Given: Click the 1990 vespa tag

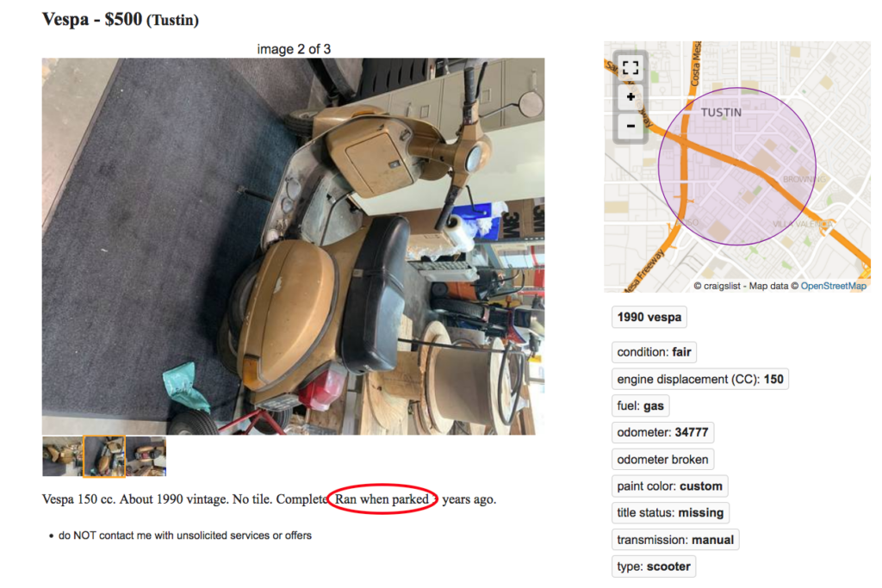Looking at the screenshot, I should pyautogui.click(x=649, y=317).
